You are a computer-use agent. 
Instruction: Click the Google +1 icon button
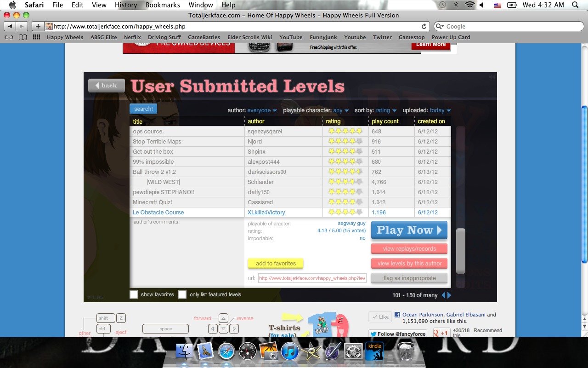coord(441,333)
